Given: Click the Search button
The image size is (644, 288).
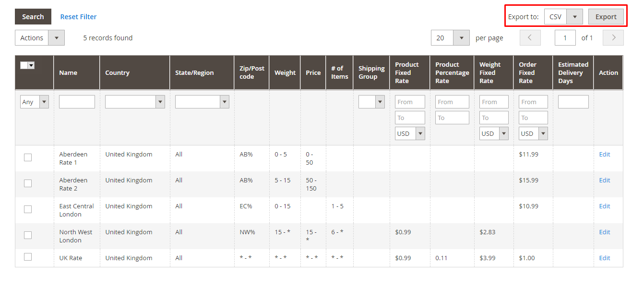Looking at the screenshot, I should 33,17.
